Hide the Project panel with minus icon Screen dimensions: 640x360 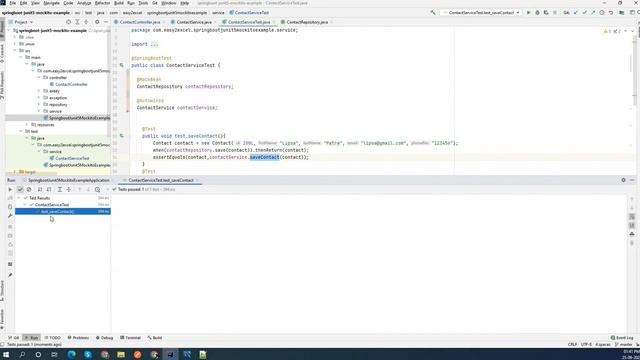point(106,22)
